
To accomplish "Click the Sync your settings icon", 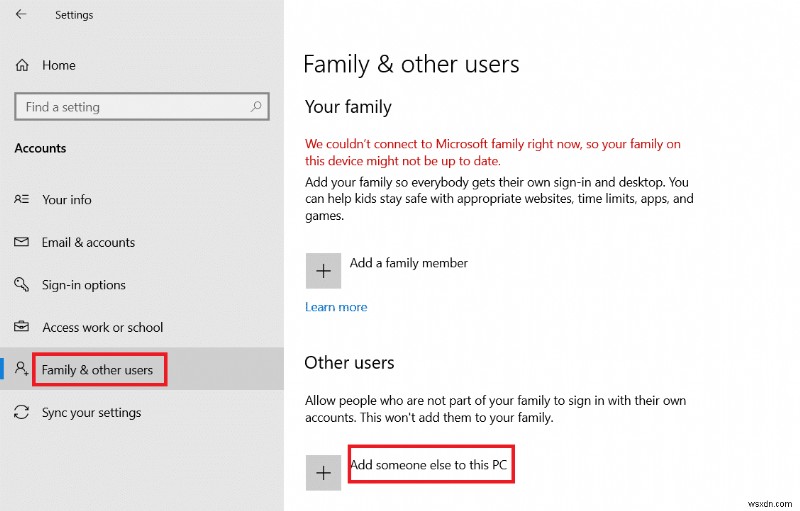I will (22, 413).
